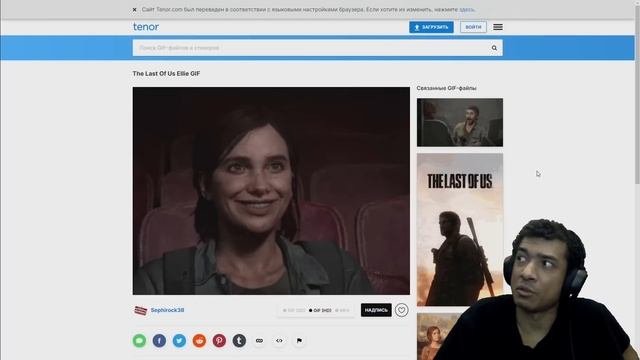Share the GIF on Pinterest
Viewport: 640px width, 360px height.
pyautogui.click(x=219, y=340)
